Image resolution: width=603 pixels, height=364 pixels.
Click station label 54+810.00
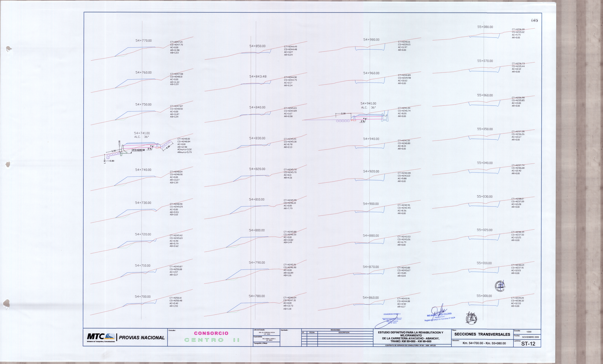(x=257, y=199)
